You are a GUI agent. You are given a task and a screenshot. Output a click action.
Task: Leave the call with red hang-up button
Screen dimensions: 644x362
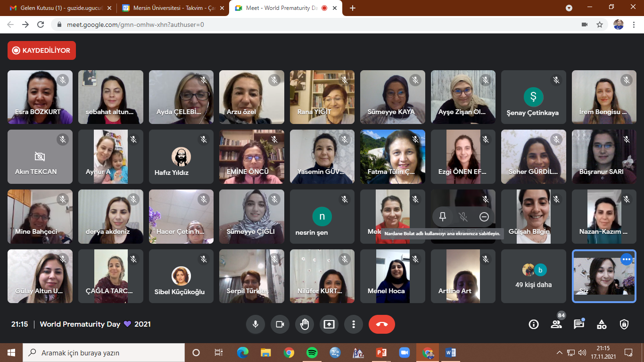382,324
